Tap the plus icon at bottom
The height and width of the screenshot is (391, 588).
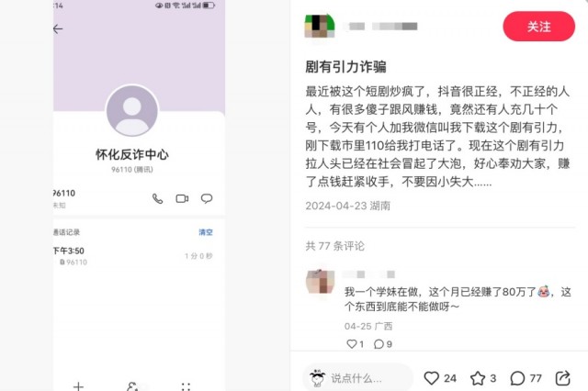78,385
